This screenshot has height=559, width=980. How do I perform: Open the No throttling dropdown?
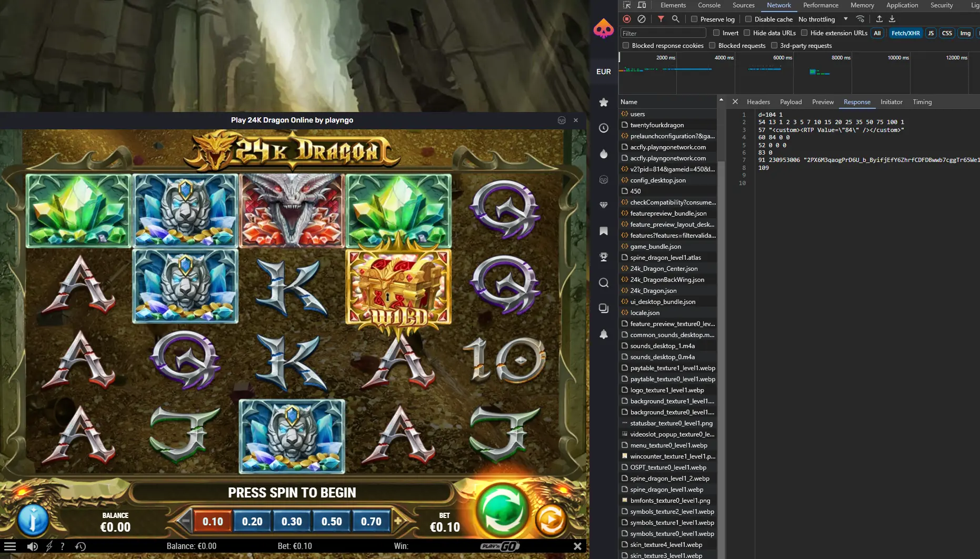823,19
